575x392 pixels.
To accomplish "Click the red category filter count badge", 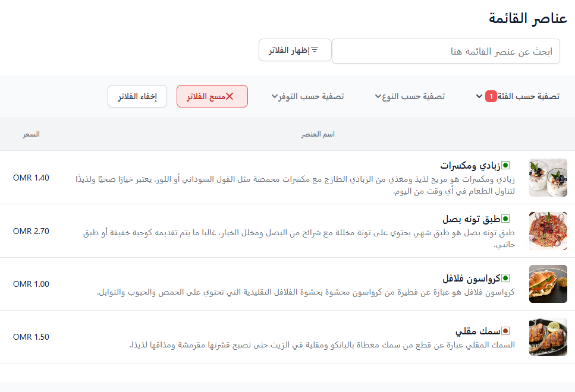I will click(491, 96).
